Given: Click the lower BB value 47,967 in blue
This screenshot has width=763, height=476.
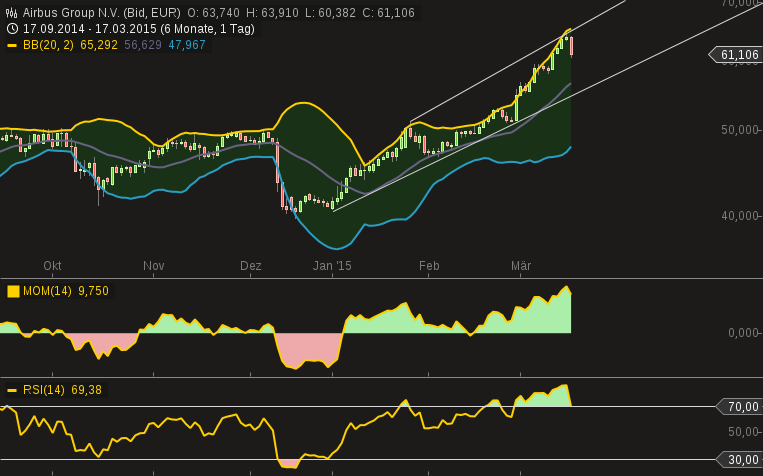Looking at the screenshot, I should click(x=187, y=45).
